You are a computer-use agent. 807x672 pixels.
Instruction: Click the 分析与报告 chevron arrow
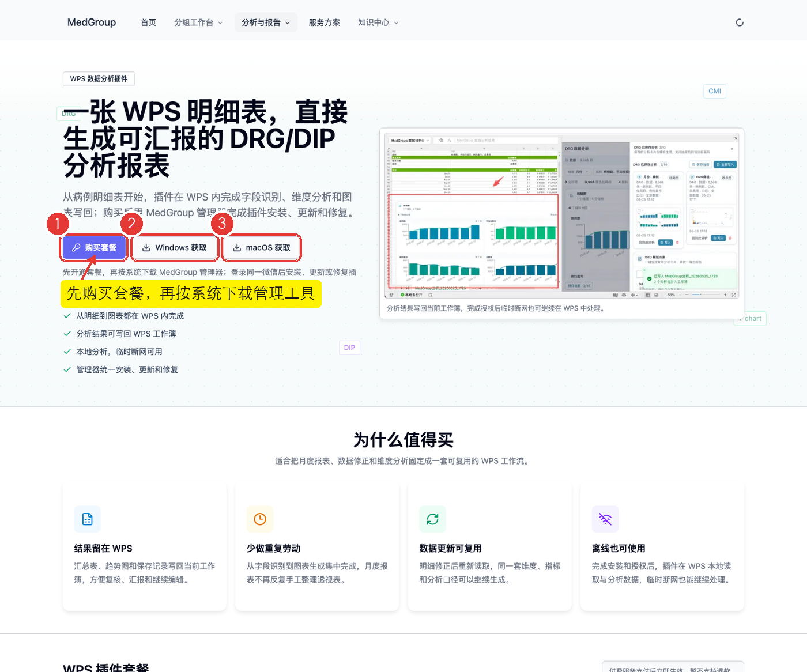tap(288, 23)
